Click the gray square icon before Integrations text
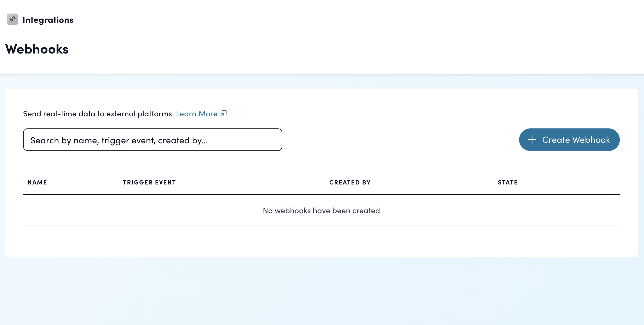The image size is (644, 325). (12, 19)
